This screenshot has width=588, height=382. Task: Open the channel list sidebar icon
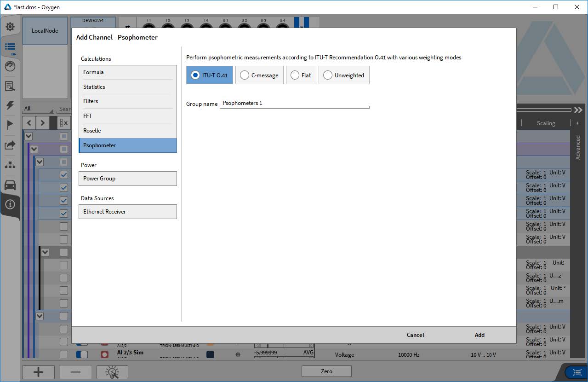10,46
